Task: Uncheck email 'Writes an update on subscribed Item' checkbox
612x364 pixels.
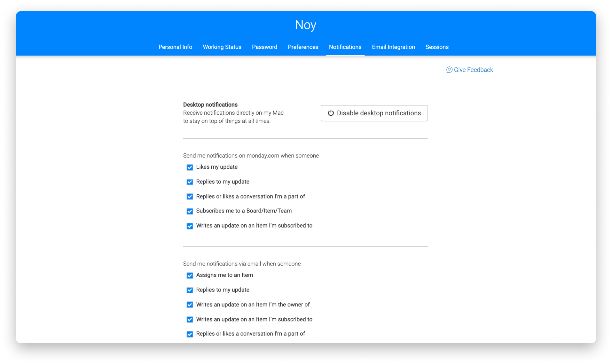Action: (x=190, y=320)
